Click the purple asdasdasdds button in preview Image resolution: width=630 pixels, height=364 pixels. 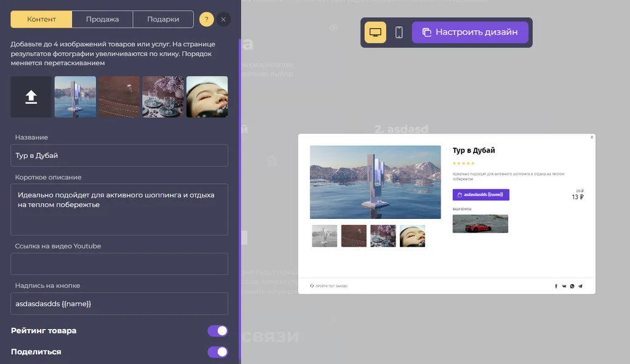click(481, 194)
